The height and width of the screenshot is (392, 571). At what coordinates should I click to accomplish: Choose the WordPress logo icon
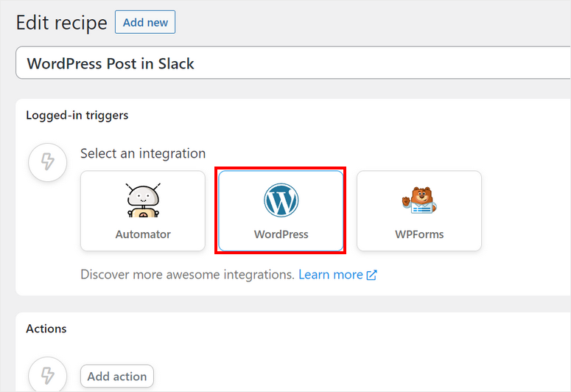coord(281,200)
